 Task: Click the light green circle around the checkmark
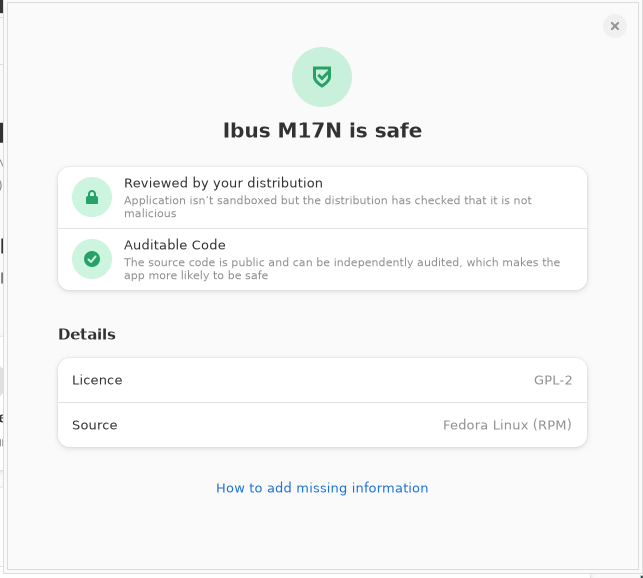(x=92, y=259)
